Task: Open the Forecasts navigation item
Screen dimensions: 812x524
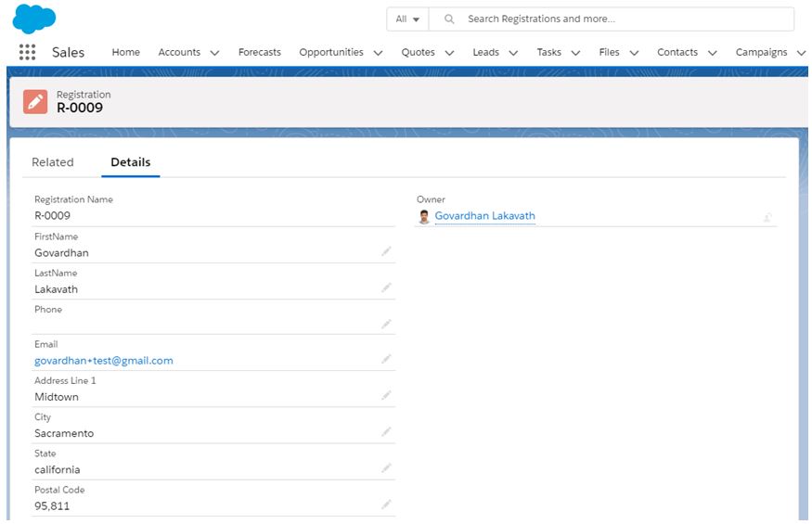Action: tap(260, 52)
